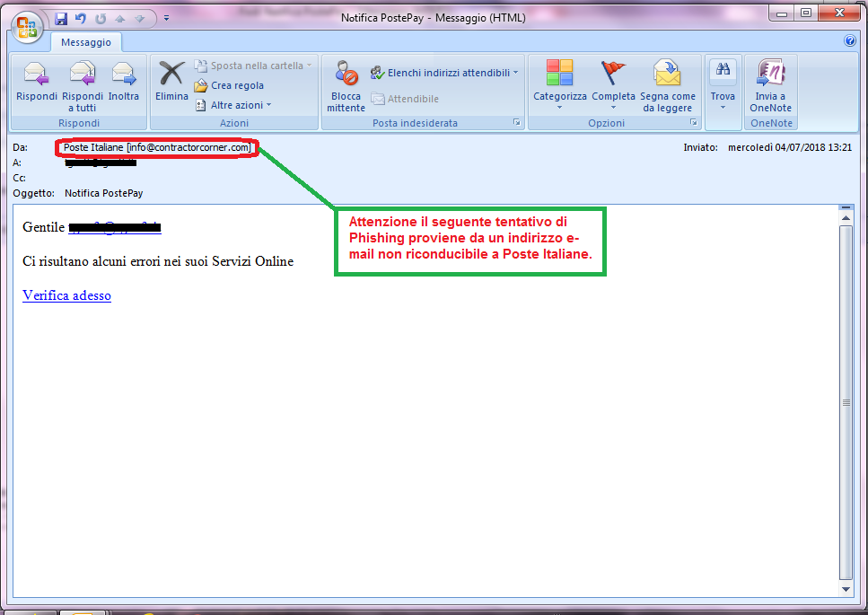Open the Customize Quick Access Toolbar arrow
Image resolution: width=868 pixels, height=615 pixels.
[166, 18]
